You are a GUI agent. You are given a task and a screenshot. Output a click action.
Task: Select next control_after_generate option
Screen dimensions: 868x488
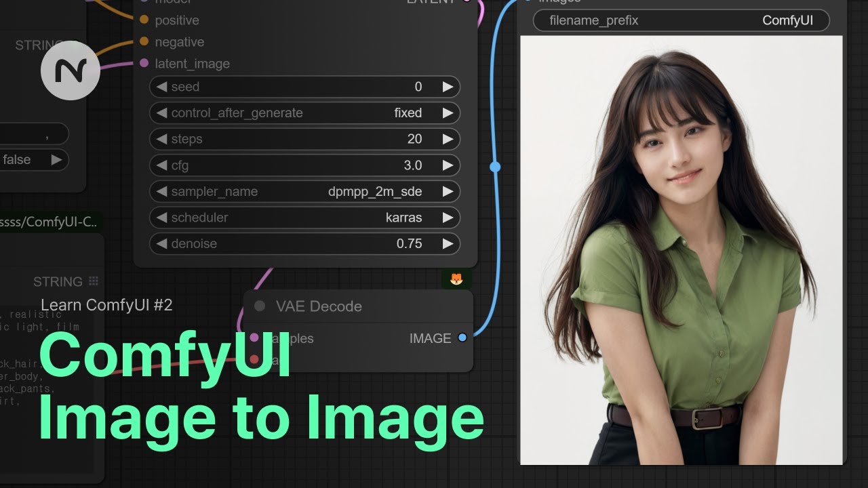(448, 113)
